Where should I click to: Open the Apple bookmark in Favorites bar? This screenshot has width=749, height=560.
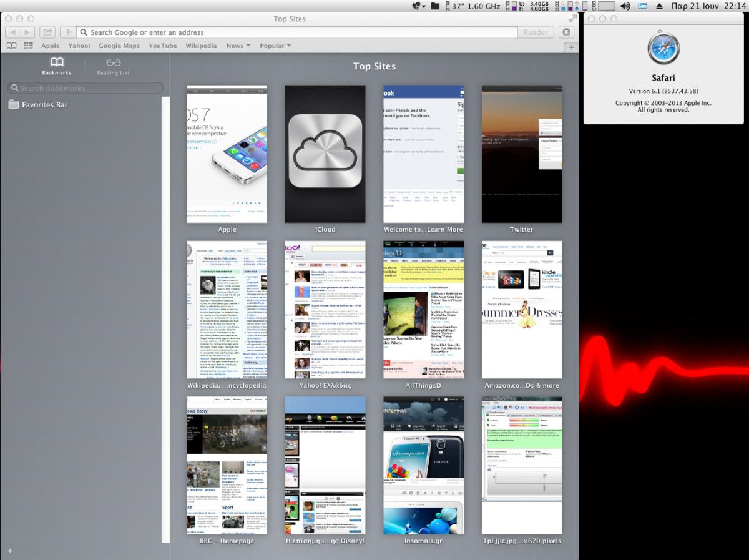click(51, 46)
